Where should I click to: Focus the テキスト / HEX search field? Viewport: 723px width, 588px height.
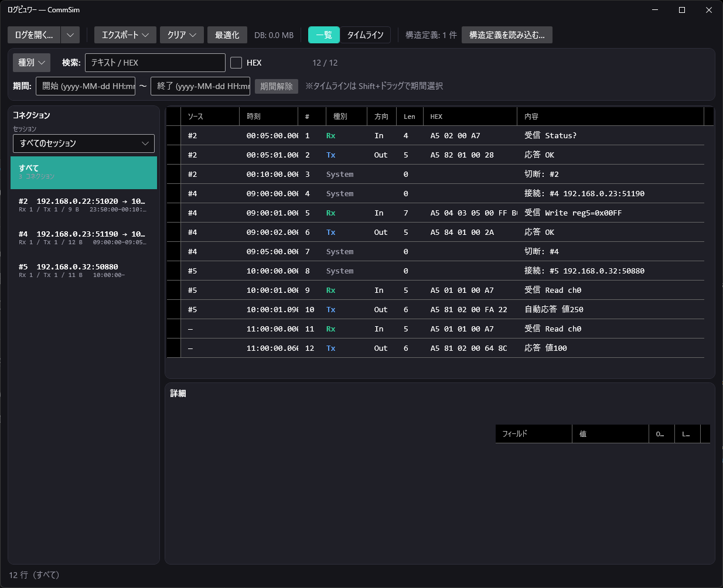tap(155, 63)
